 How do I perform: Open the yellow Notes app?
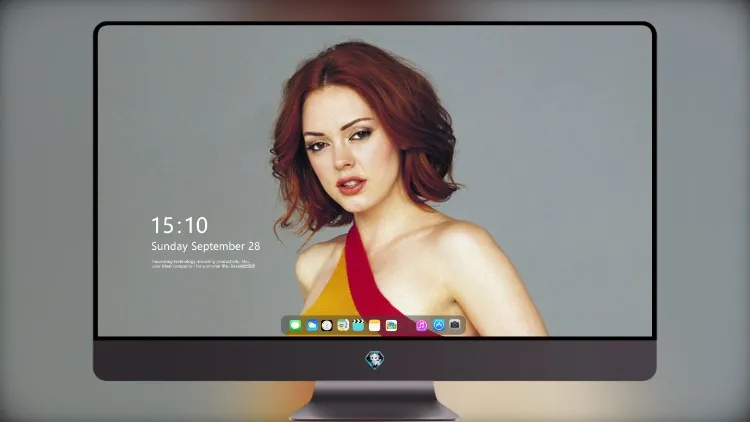pyautogui.click(x=375, y=325)
